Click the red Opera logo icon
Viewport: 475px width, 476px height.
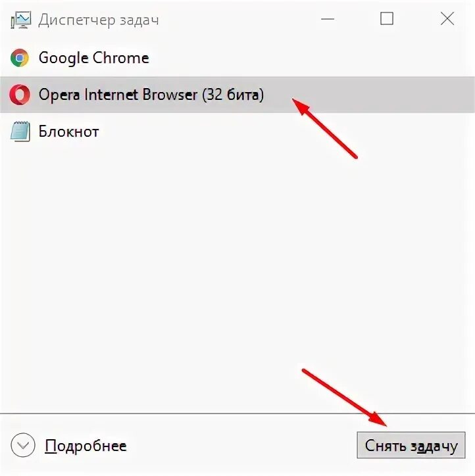pos(20,95)
